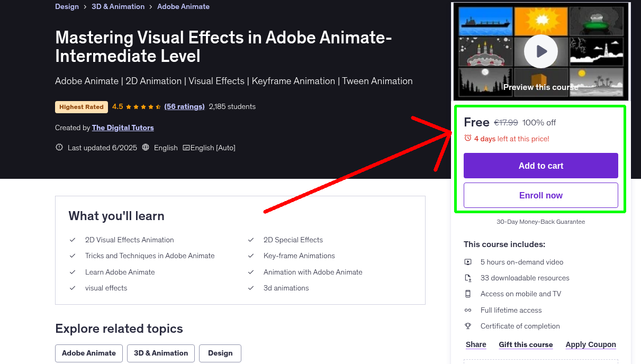The image size is (641, 364).
Task: Add the course to cart
Action: (x=540, y=166)
